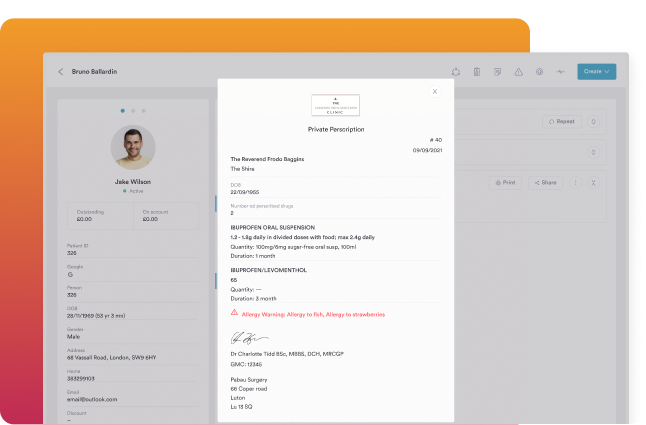Open the vitals pulse line icon
The width and height of the screenshot is (646, 425).
pyautogui.click(x=560, y=72)
